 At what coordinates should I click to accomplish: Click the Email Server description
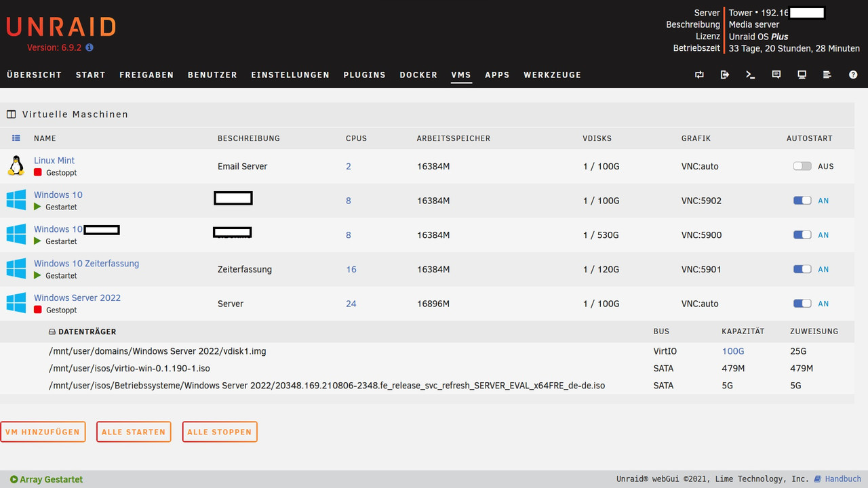(x=242, y=166)
